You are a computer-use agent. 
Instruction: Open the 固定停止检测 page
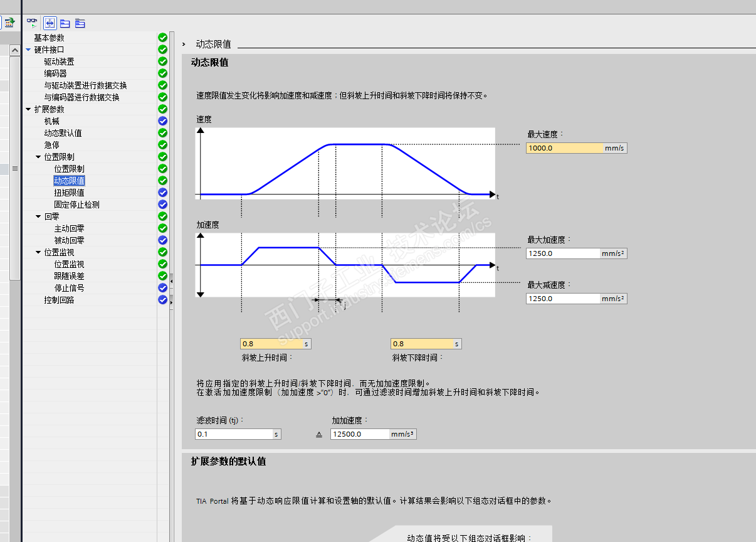76,205
